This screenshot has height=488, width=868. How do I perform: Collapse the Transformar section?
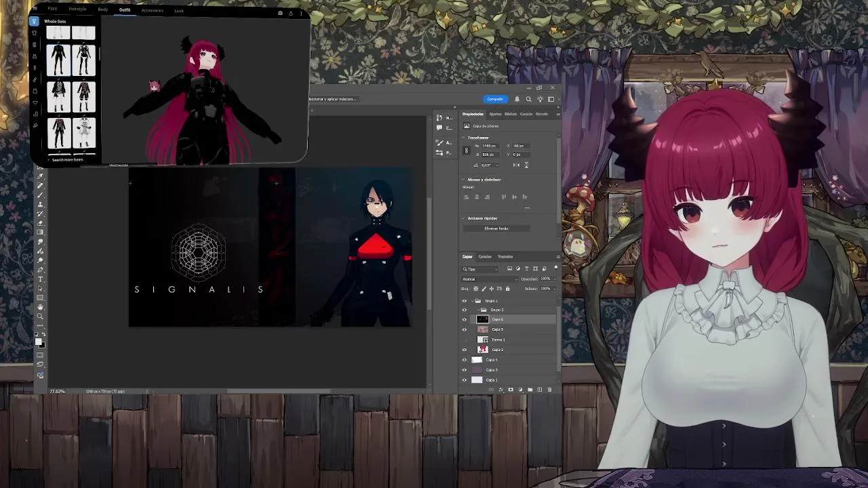pos(463,138)
